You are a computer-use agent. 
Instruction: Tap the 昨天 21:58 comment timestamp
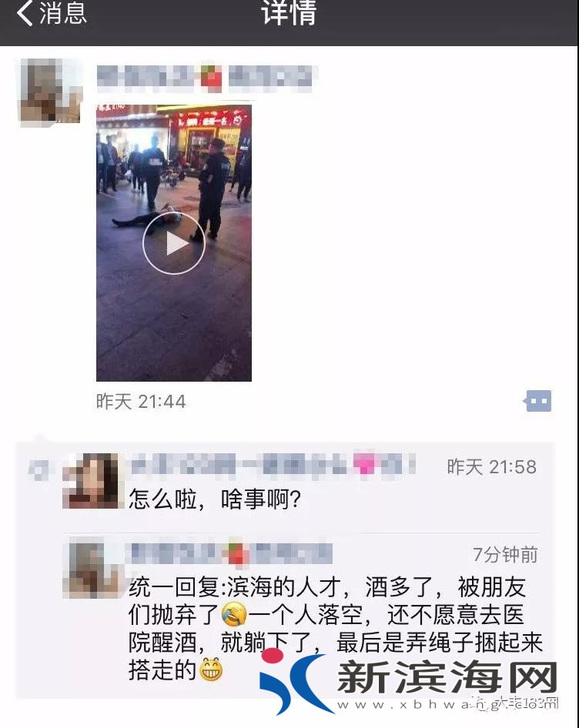click(x=492, y=466)
